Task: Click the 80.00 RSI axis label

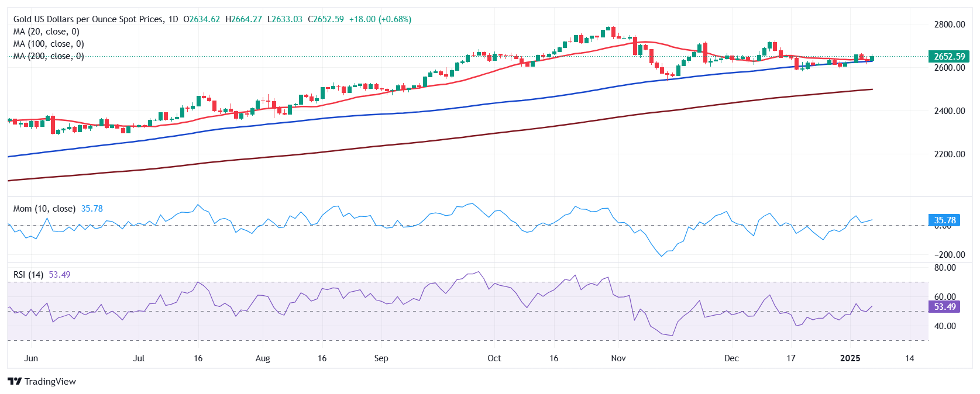Action: tap(945, 268)
